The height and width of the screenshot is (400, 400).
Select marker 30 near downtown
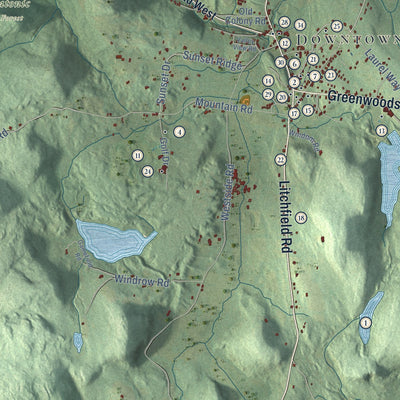281,63
